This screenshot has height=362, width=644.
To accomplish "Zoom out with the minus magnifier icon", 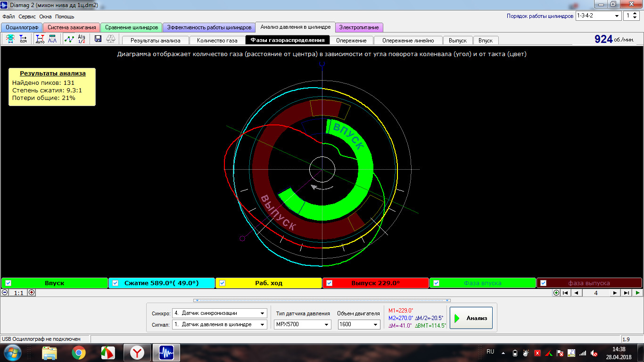I will 5,292.
